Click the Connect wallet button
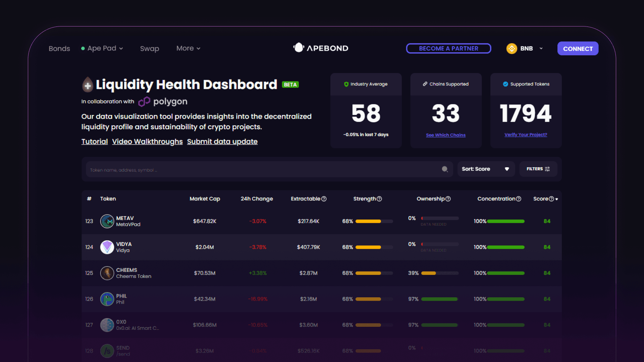This screenshot has width=644, height=362. [x=578, y=49]
